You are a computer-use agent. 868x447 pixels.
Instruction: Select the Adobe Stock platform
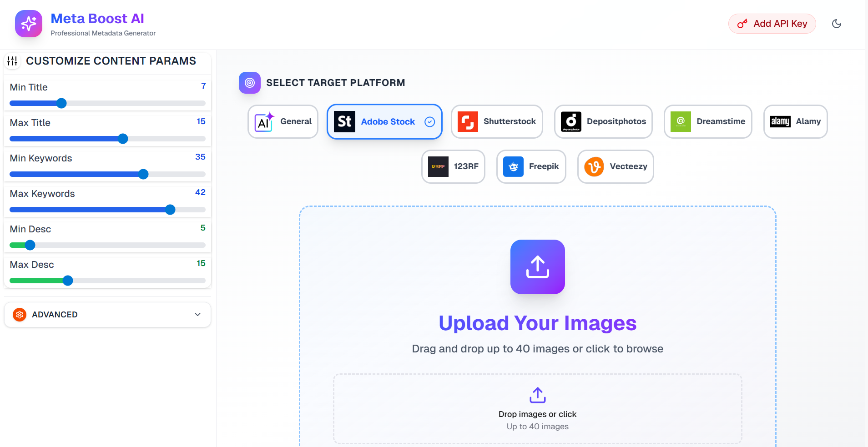[x=384, y=121]
